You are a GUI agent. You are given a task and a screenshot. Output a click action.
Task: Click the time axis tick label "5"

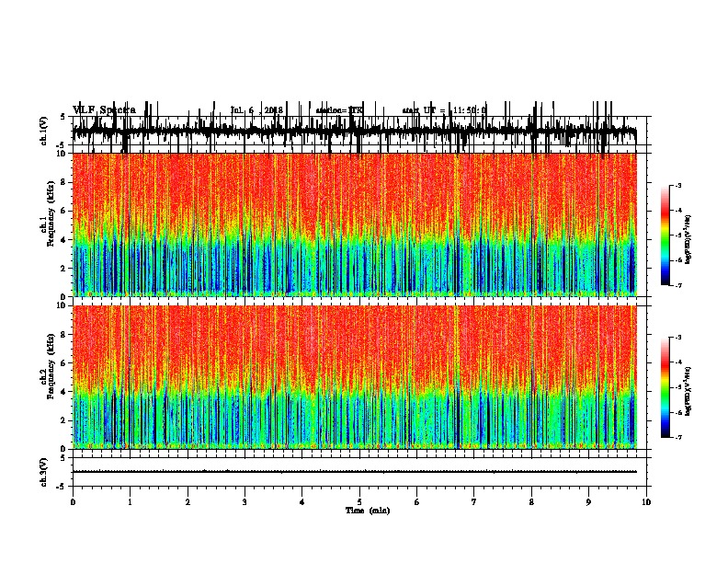point(359,501)
